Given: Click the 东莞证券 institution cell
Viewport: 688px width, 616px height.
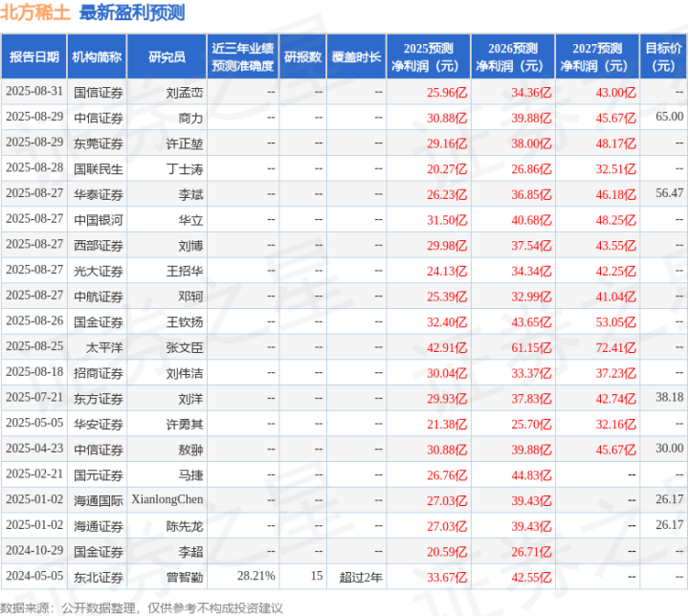Looking at the screenshot, I should [99, 143].
